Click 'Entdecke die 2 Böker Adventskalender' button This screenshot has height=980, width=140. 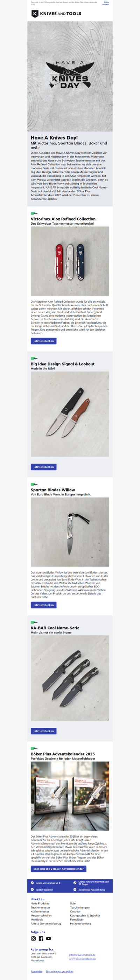[58, 869]
